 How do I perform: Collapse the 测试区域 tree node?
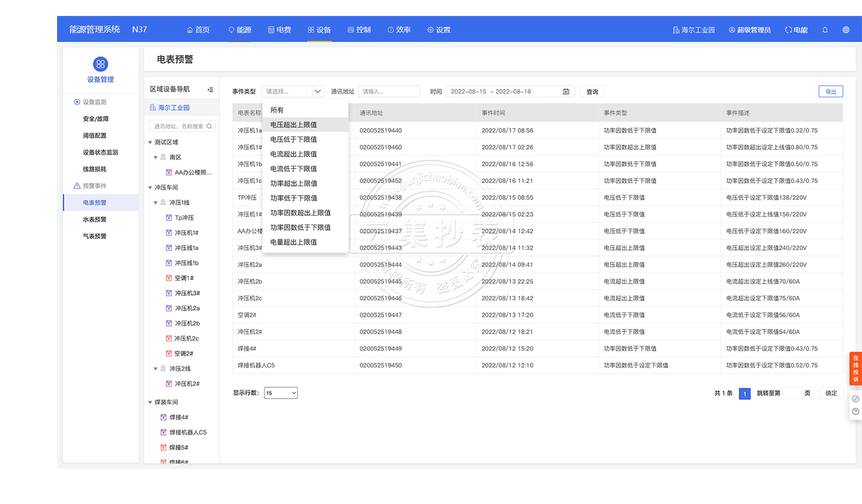tap(151, 143)
